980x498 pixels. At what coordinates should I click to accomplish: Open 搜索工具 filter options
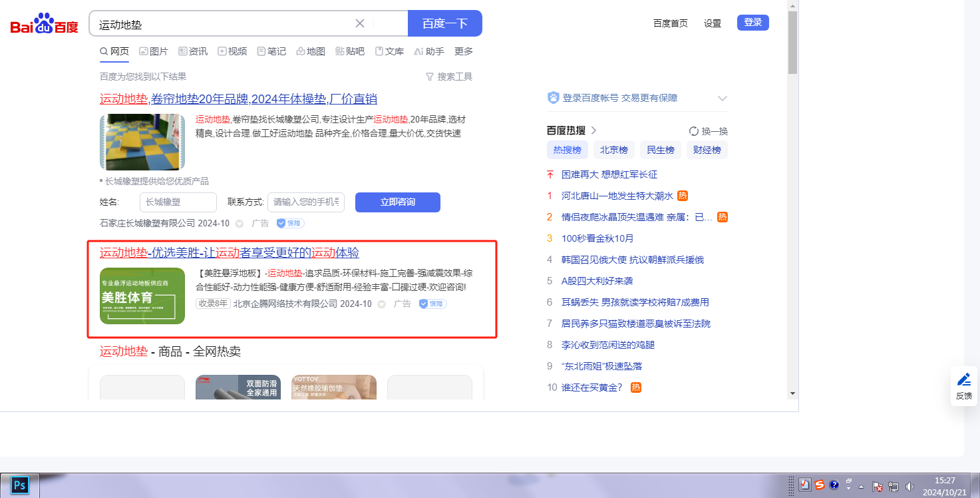click(449, 77)
